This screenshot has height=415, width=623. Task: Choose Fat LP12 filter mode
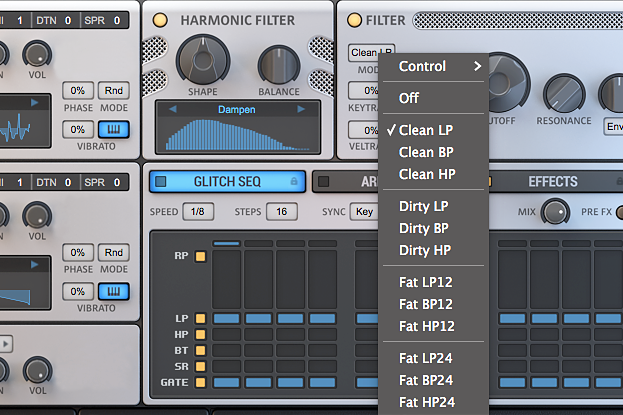tap(433, 282)
